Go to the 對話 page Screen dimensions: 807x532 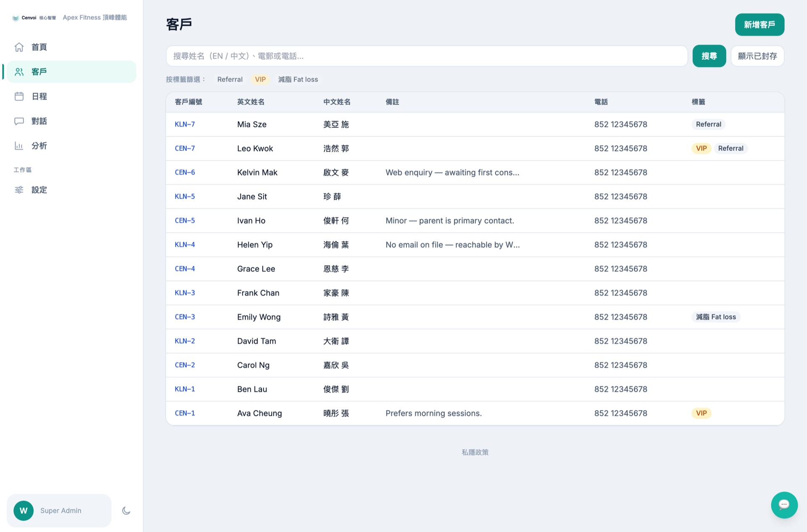[71, 121]
